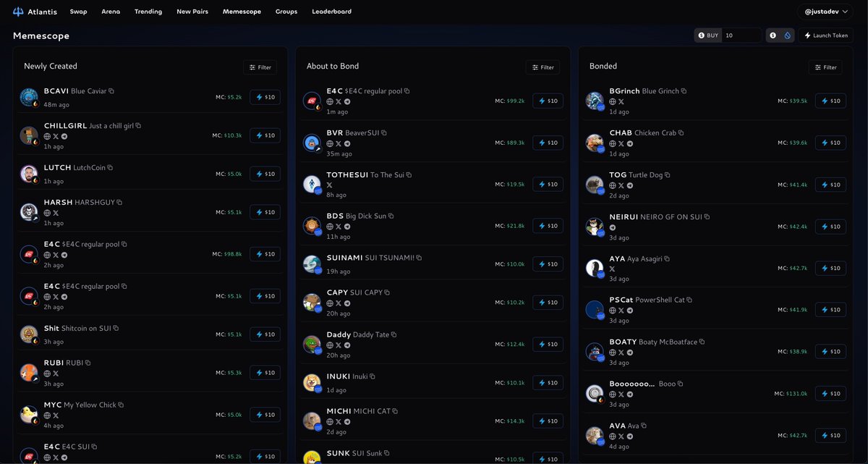Copy the Inuki token address
Viewport: 868px width, 464px height.
[x=373, y=376]
